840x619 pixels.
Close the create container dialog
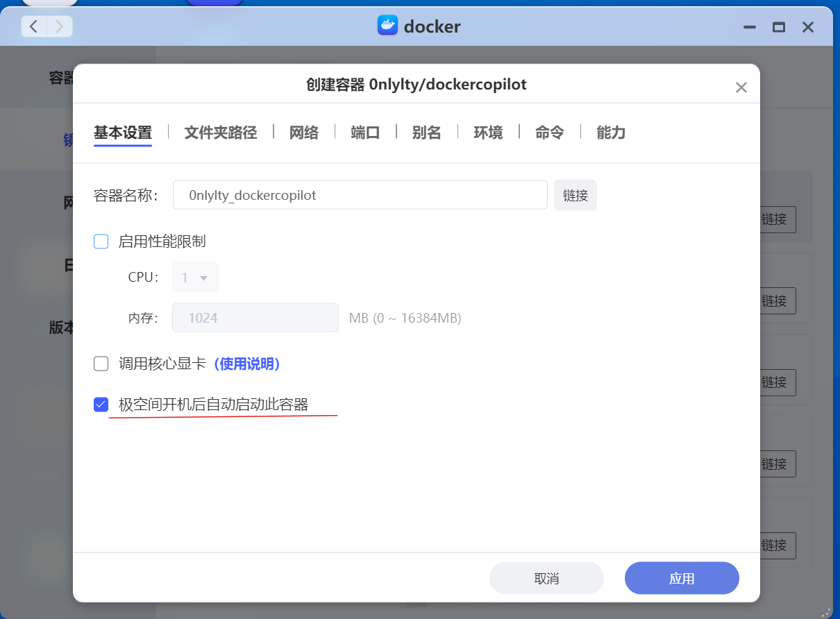[x=741, y=87]
